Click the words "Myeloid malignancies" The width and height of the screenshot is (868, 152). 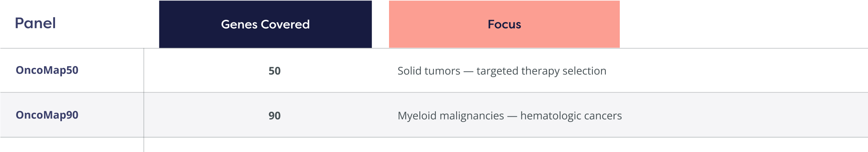451,116
